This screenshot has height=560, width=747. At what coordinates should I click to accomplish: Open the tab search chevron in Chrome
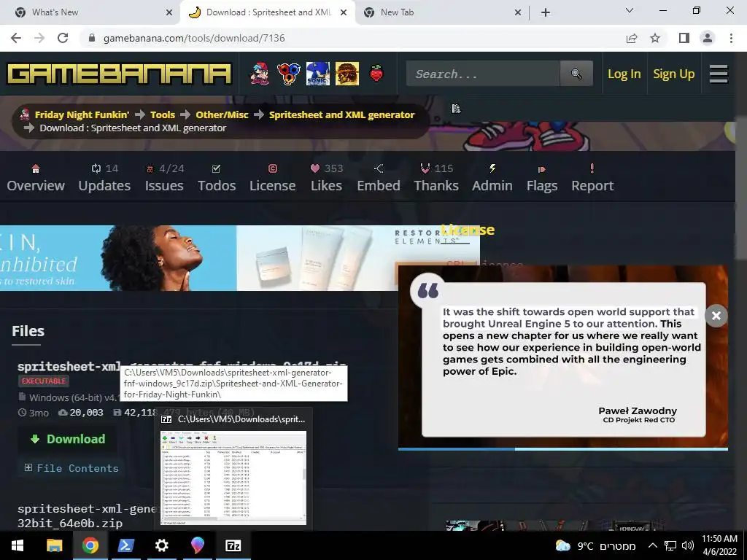pos(630,10)
